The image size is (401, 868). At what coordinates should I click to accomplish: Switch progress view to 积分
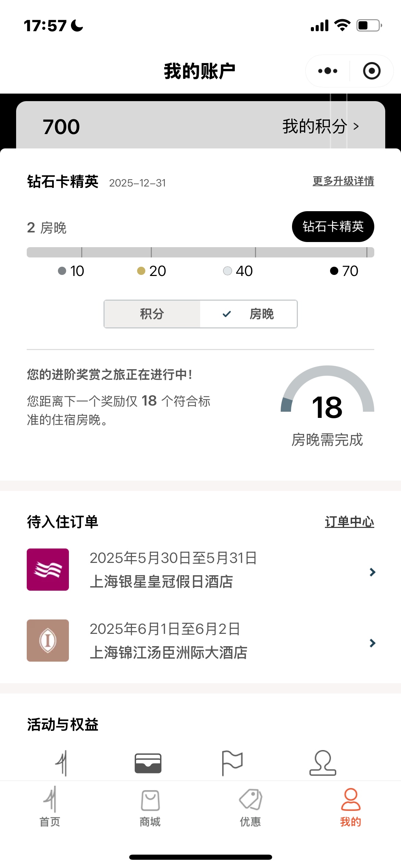click(x=152, y=314)
